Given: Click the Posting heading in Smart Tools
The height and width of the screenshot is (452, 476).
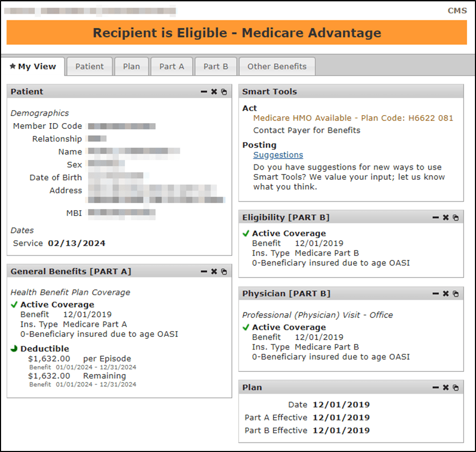Looking at the screenshot, I should click(259, 145).
